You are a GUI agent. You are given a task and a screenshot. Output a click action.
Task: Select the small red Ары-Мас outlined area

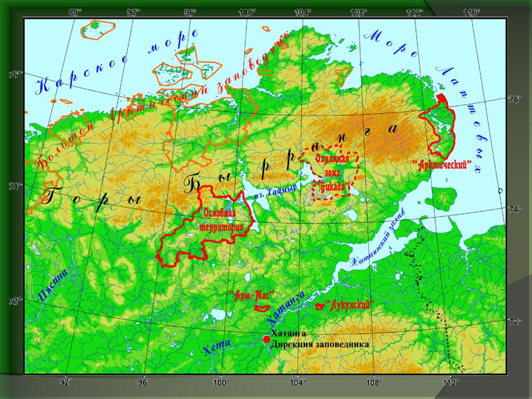262,308
